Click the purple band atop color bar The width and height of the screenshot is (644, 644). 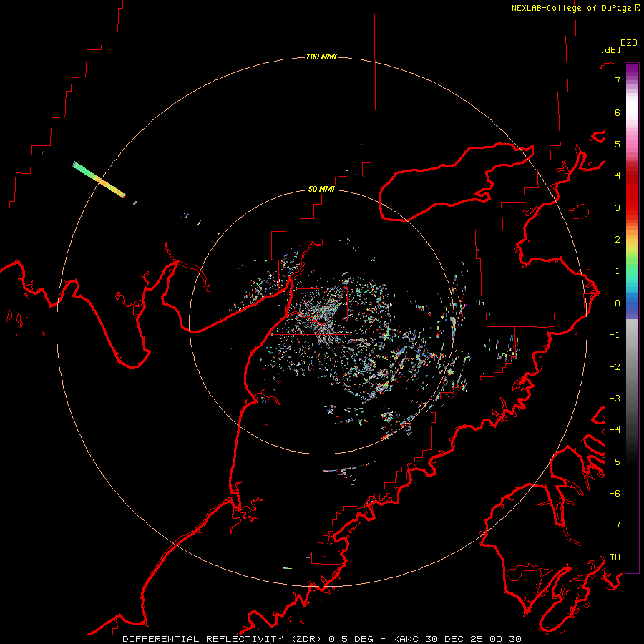pyautogui.click(x=632, y=70)
